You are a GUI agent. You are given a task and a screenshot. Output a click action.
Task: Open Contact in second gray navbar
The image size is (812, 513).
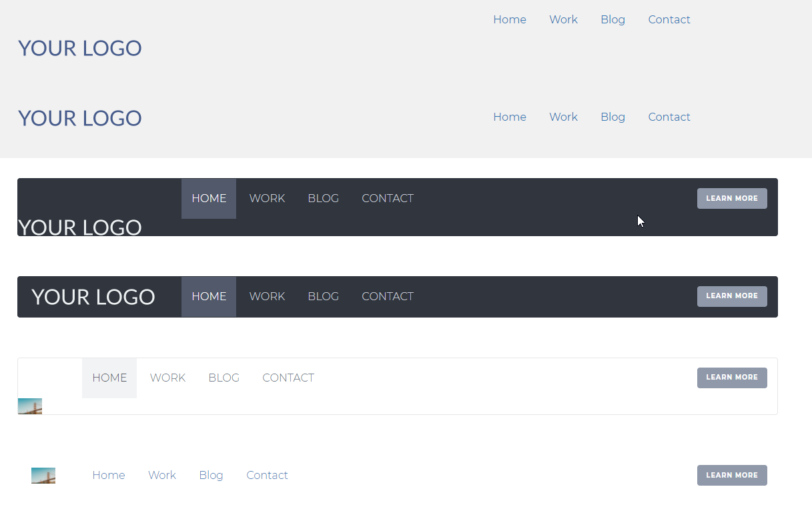tap(669, 117)
